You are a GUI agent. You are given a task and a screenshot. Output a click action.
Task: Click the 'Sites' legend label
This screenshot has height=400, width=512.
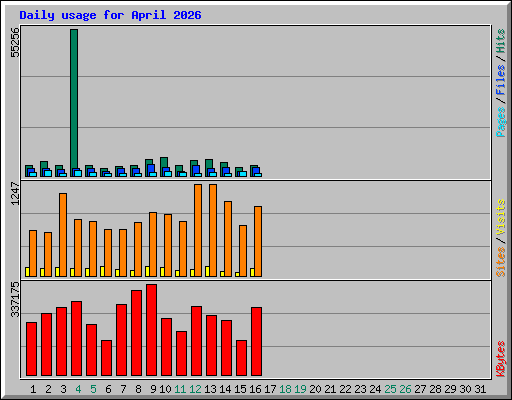point(501,262)
